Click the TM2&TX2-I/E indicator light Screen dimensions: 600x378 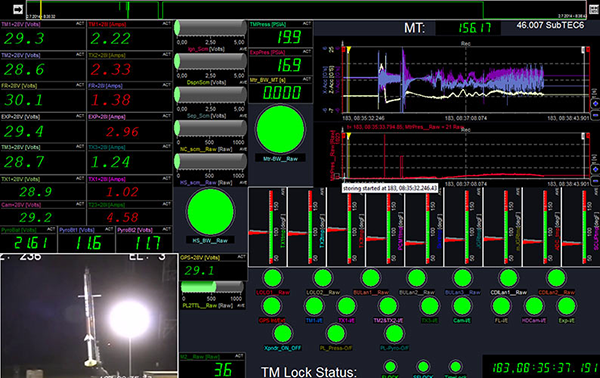(388, 306)
